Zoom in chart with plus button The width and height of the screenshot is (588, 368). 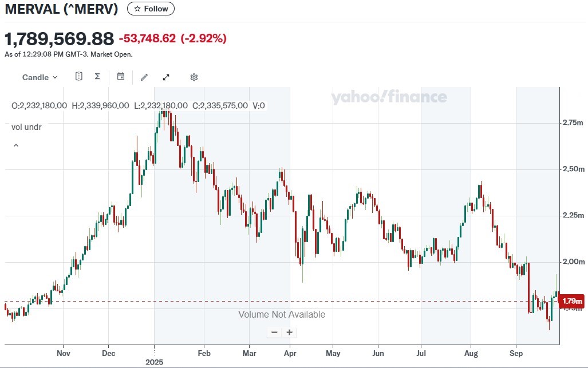(290, 332)
